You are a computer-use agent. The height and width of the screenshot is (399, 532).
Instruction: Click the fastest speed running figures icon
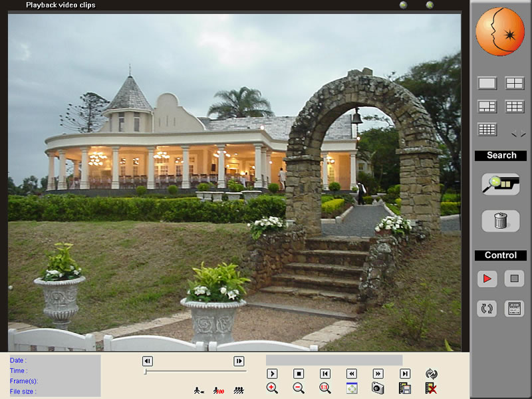(239, 390)
